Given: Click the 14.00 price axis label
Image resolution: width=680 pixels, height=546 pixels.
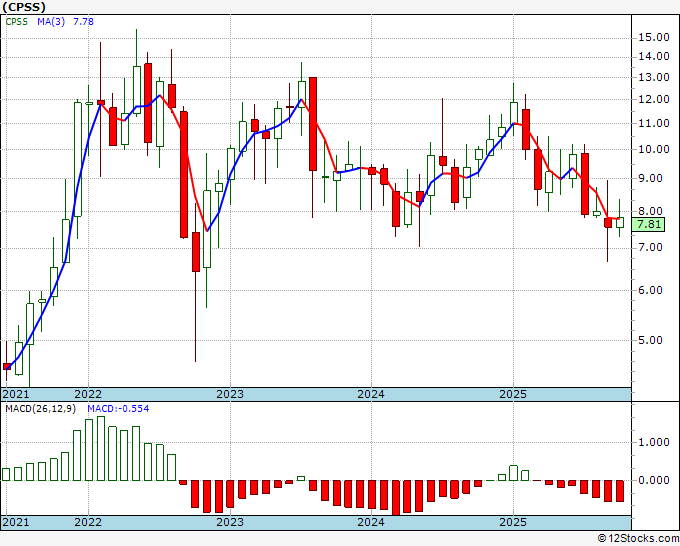Looking at the screenshot, I should [654, 56].
